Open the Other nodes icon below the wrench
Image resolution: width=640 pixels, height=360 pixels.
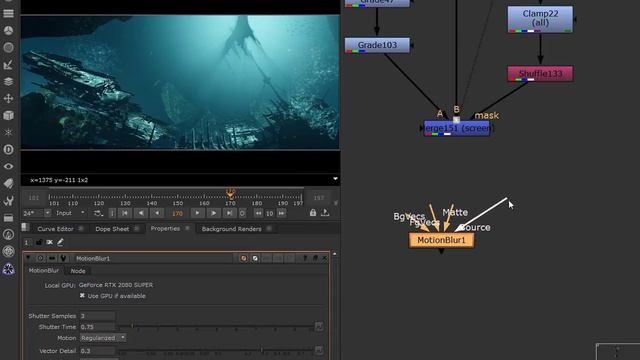coord(8,218)
